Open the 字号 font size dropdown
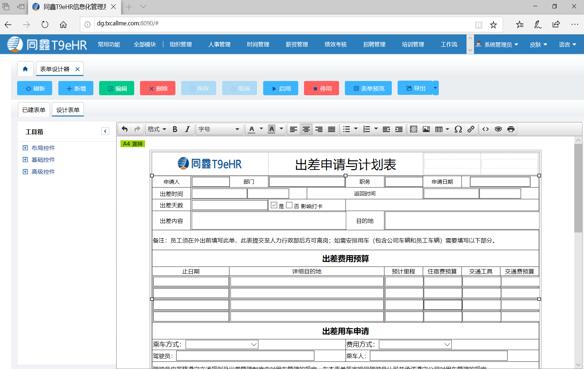The height and width of the screenshot is (370, 585). click(x=219, y=129)
